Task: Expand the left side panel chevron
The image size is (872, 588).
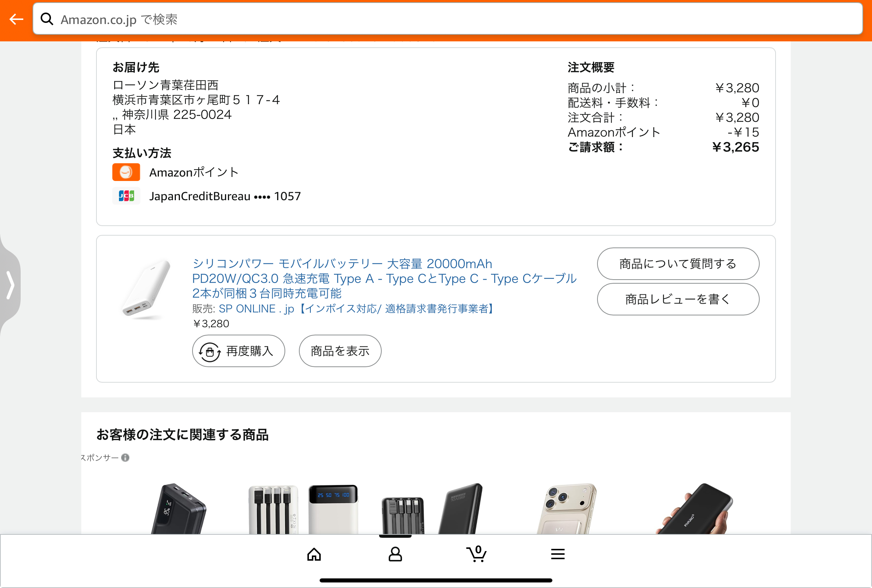Action: coord(10,286)
